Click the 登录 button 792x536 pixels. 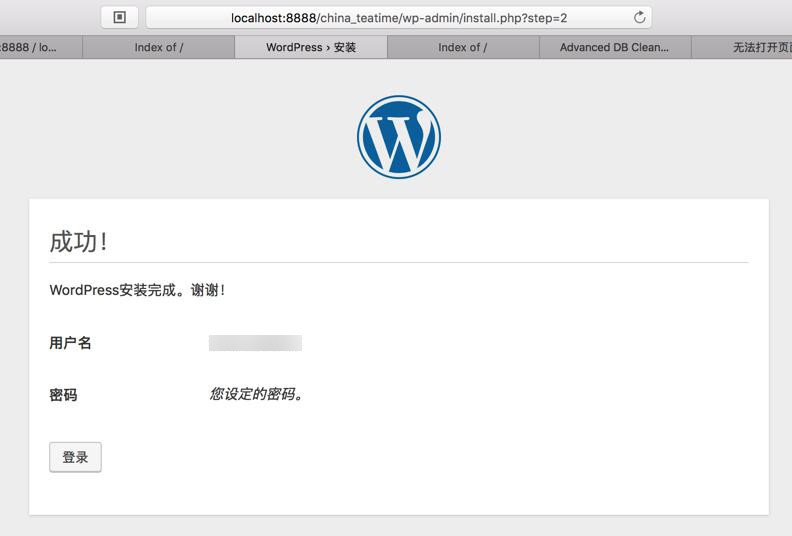tap(75, 457)
